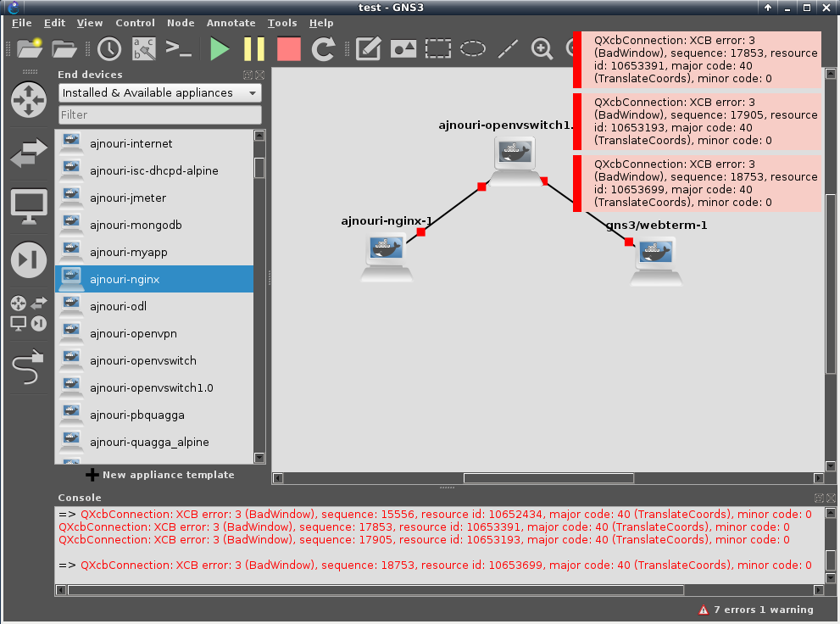Select highlighted ajnouri-nginx appliance

click(x=154, y=279)
